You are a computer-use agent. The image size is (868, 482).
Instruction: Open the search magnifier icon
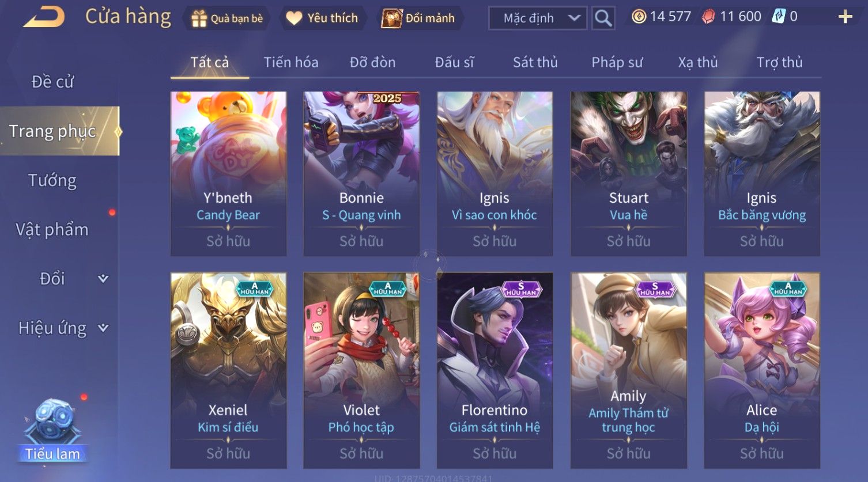pos(603,18)
